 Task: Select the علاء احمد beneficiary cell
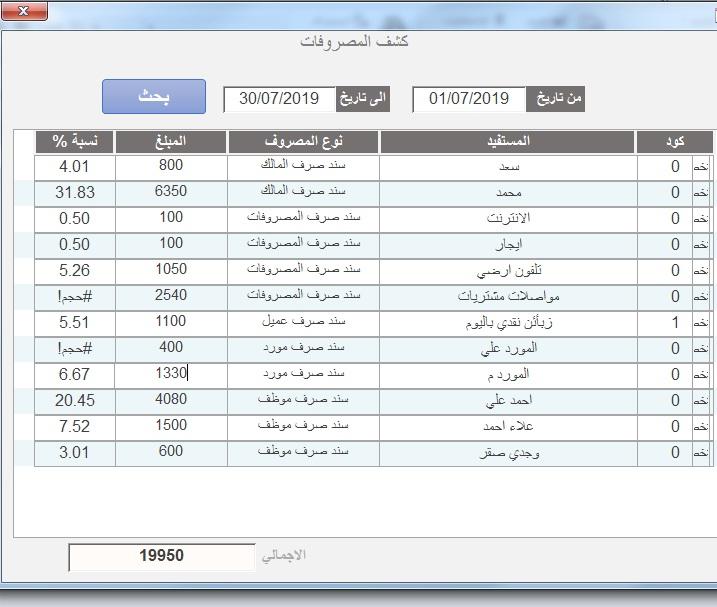click(x=508, y=426)
